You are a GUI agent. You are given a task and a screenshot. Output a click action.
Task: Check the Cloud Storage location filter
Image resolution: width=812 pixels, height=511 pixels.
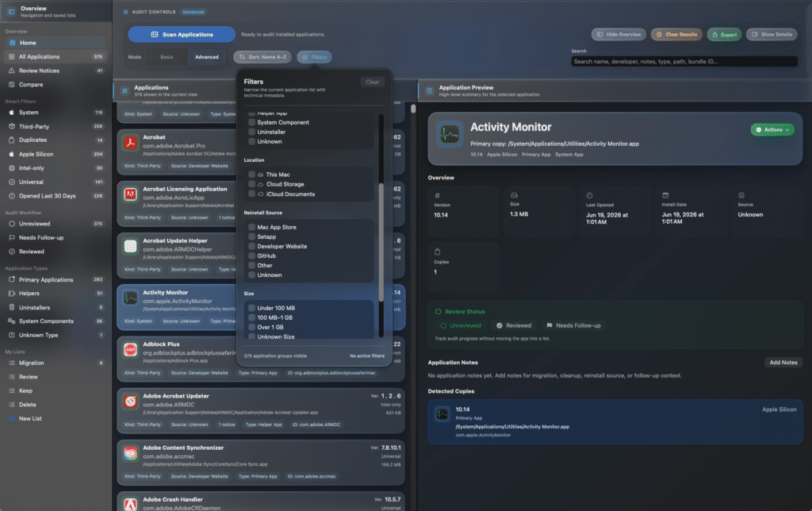251,184
